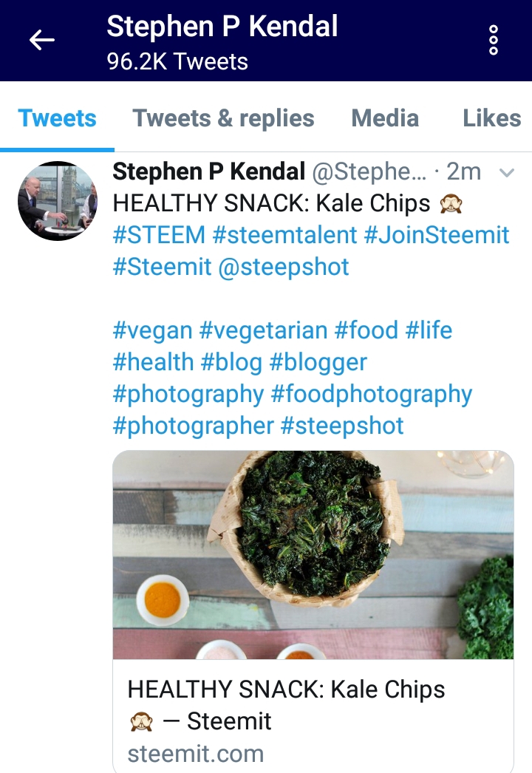Open the #vegetarian hashtag
Screen dimensions: 532x773
[x=264, y=331]
